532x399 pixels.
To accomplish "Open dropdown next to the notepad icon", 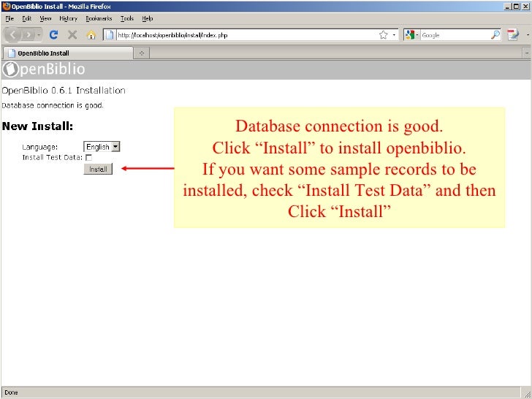I will pyautogui.click(x=528, y=34).
